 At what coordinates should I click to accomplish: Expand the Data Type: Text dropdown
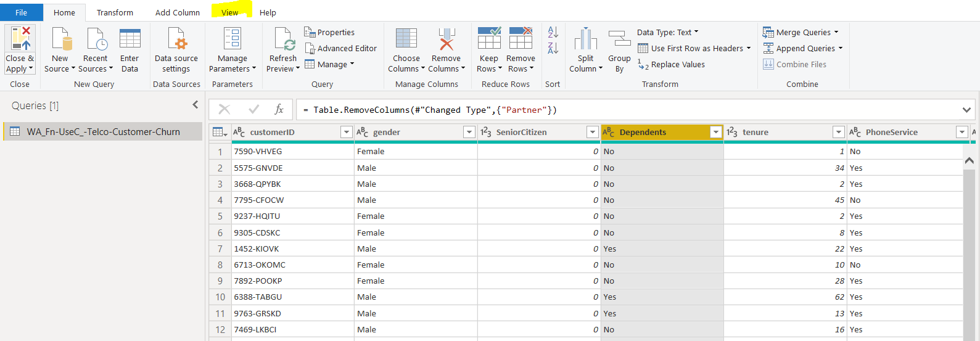click(x=667, y=32)
